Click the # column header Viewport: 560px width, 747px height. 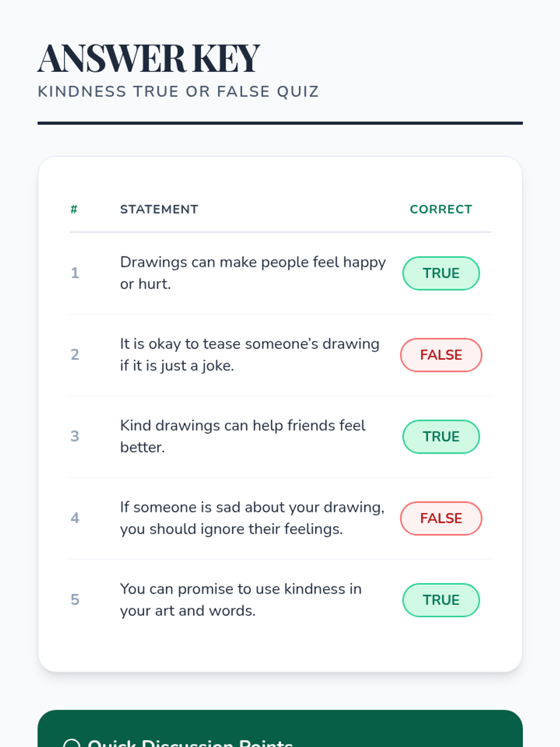click(x=74, y=209)
